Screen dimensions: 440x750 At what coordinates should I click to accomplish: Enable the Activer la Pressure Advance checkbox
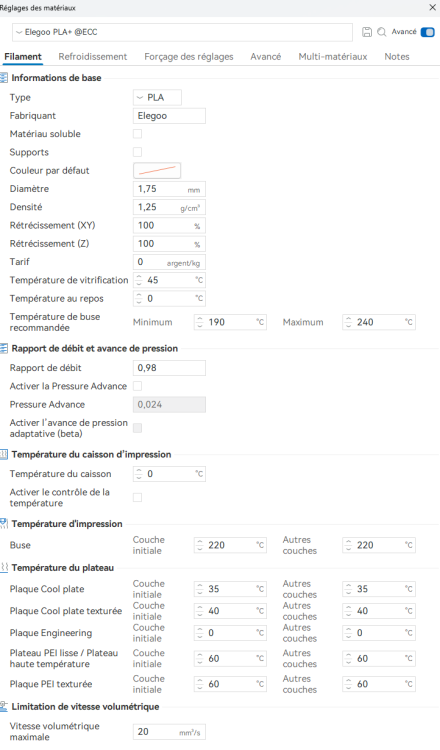[x=137, y=386]
